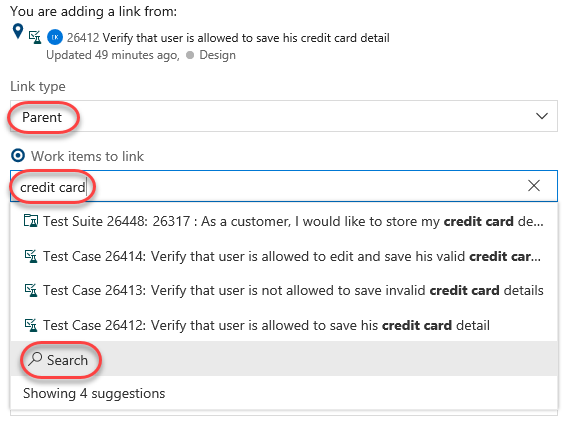Image resolution: width=568 pixels, height=425 pixels.
Task: Choose Test Case 26414 edit and save suggestion
Action: click(284, 256)
